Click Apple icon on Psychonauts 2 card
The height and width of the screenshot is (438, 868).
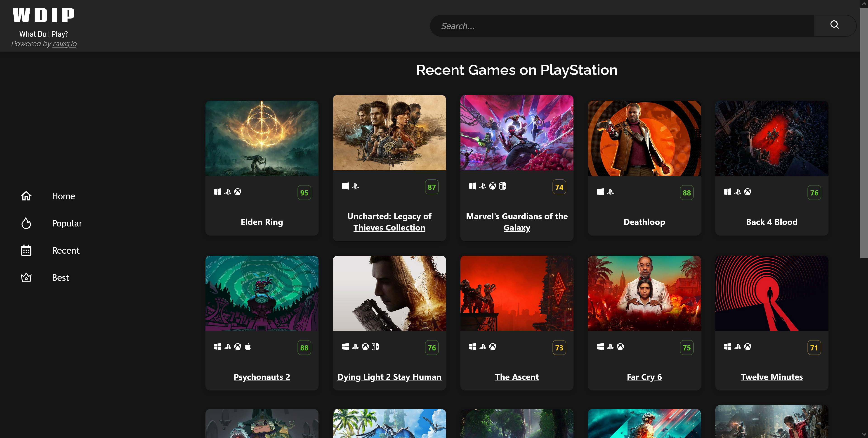[x=248, y=347]
